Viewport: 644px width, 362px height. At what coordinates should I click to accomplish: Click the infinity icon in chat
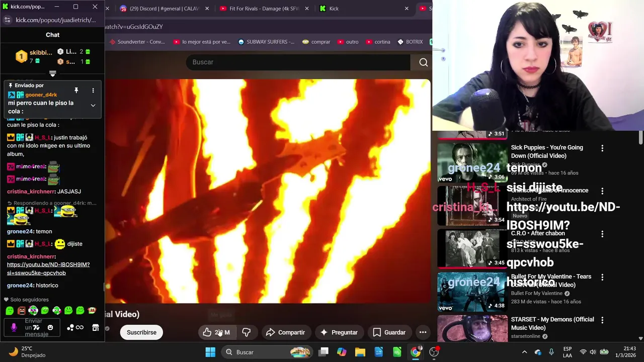79,328
